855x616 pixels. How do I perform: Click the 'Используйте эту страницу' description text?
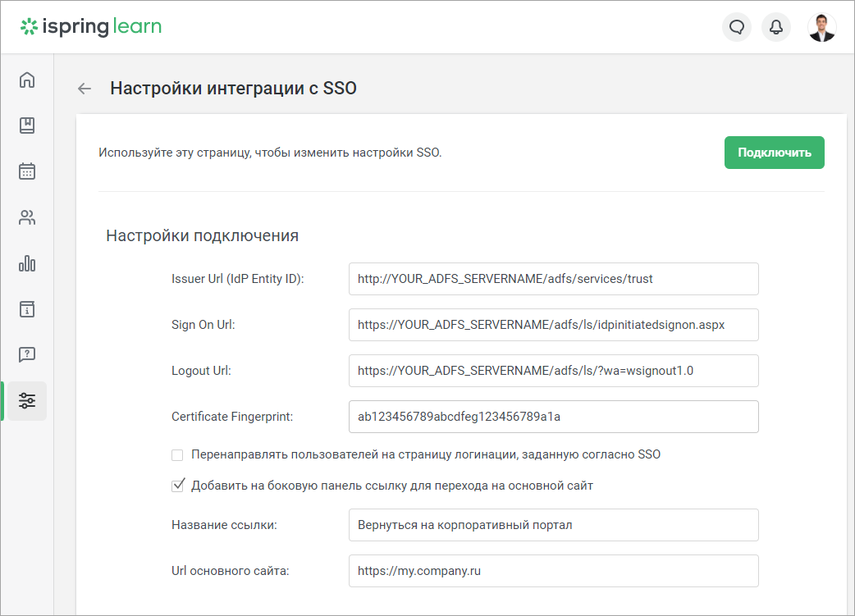270,153
